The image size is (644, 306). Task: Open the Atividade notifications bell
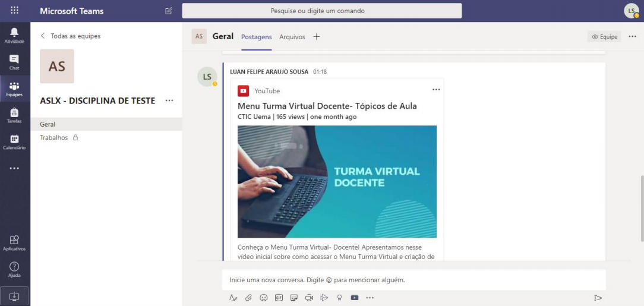click(14, 35)
